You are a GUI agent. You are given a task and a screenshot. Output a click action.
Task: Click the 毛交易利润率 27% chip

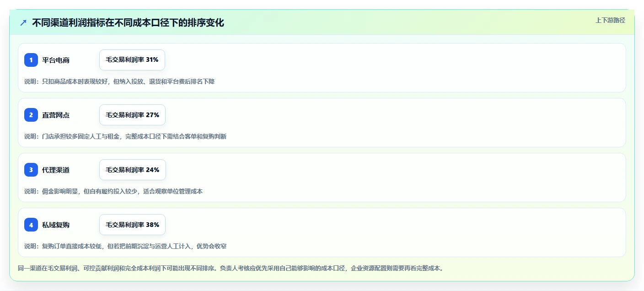tap(133, 115)
